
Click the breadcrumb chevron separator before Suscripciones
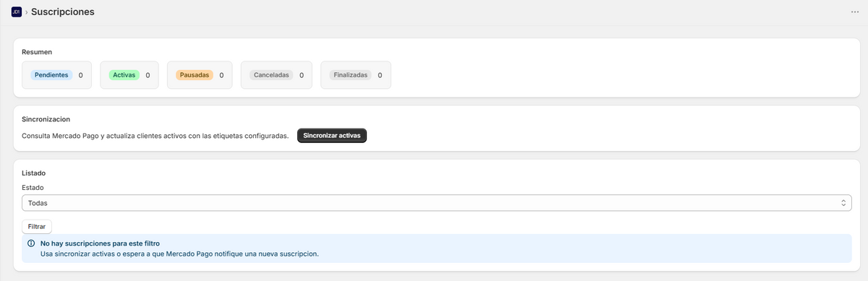(x=26, y=12)
